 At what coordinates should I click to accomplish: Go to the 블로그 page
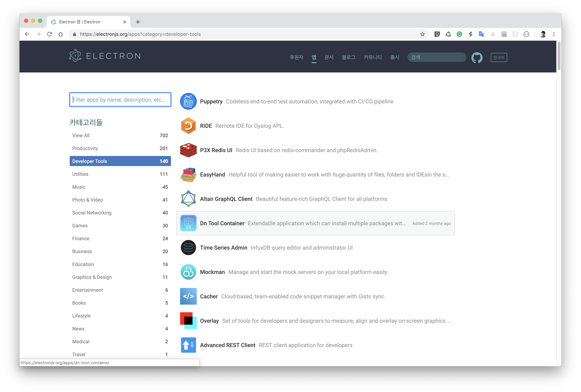pyautogui.click(x=348, y=57)
